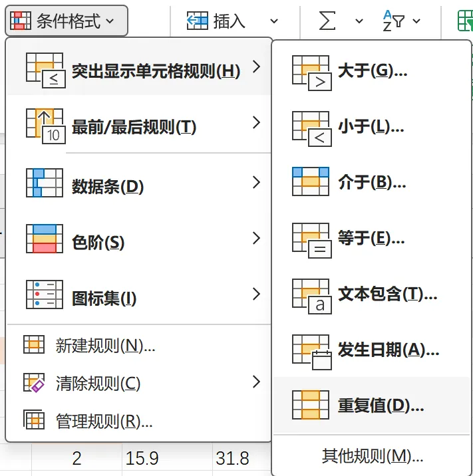Select the Between (介于) rule icon
Image resolution: width=473 pixels, height=476 pixels.
coord(311,182)
